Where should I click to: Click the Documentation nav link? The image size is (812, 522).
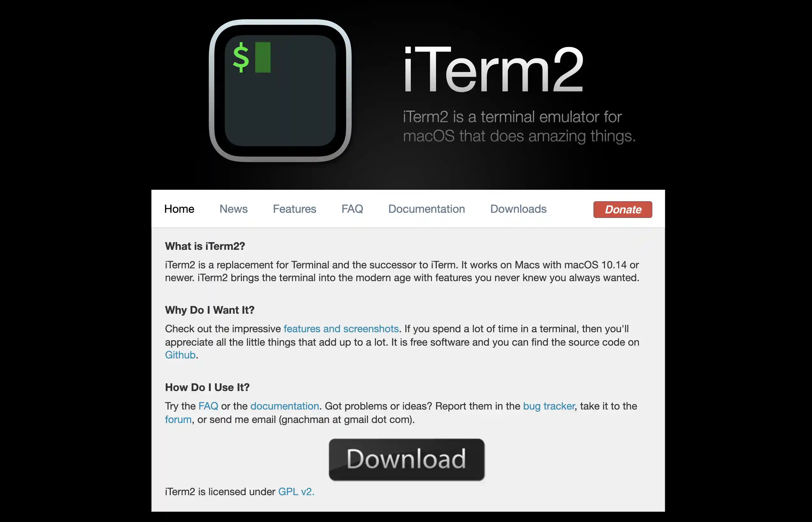pos(427,209)
